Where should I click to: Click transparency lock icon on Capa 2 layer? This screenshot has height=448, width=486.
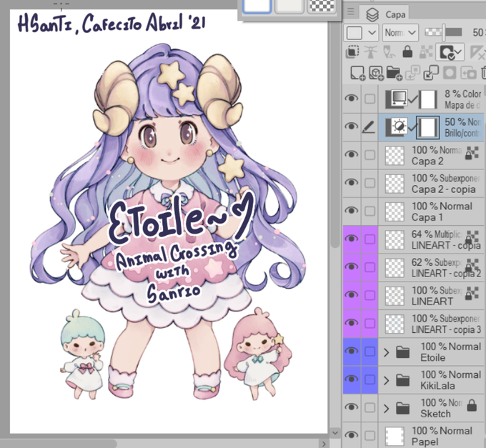(x=472, y=153)
